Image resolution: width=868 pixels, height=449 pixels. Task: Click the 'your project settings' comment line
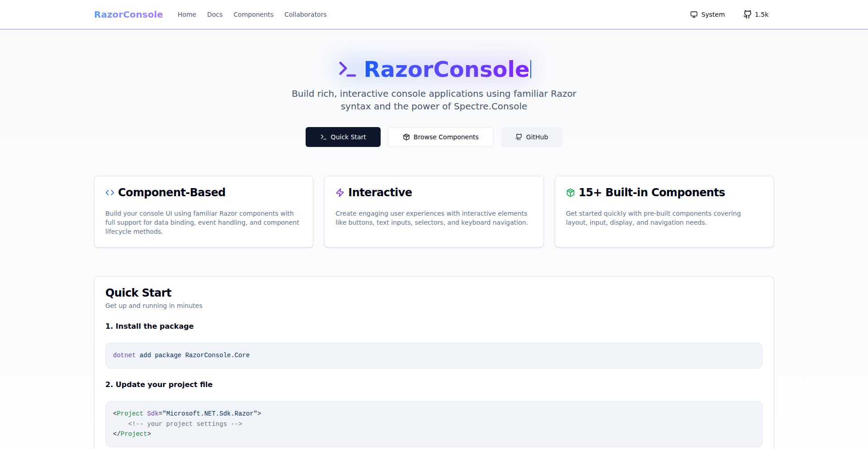coord(185,424)
